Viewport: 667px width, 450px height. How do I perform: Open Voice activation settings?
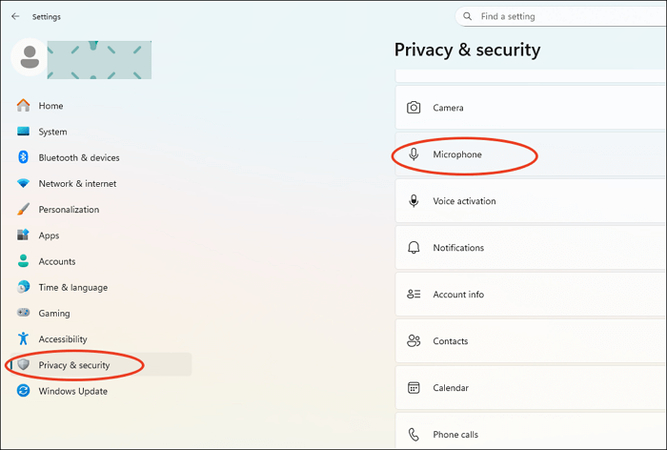point(464,201)
